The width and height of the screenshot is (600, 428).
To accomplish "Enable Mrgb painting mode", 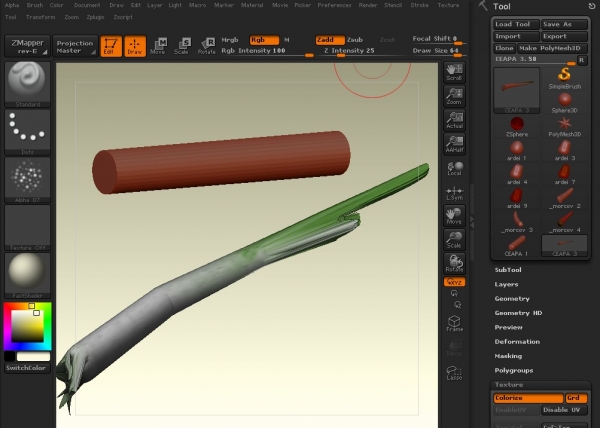I will [x=230, y=40].
